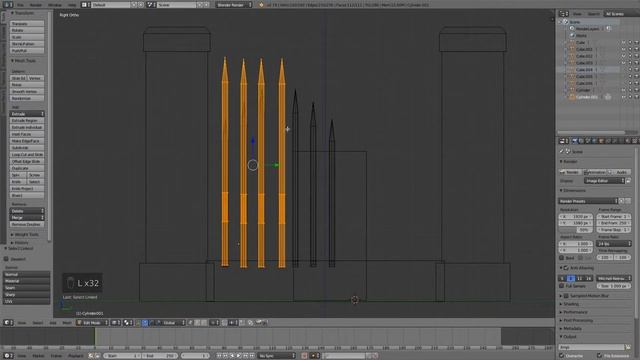Select Cylinder.001 in the outliner
Screen dimensions: 640x360
coord(587,97)
